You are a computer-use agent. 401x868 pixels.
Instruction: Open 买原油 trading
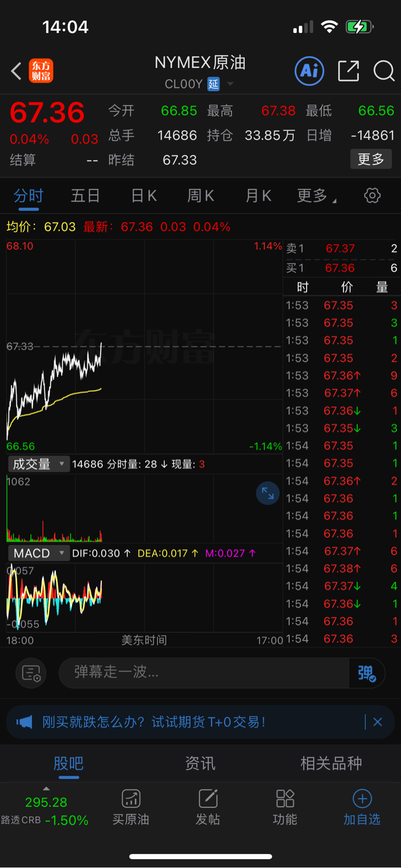coord(131,807)
